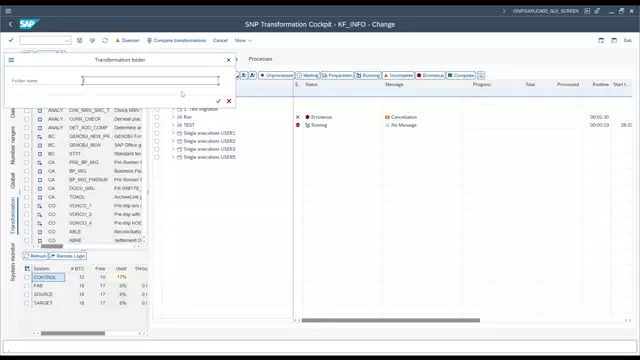This screenshot has width=640, height=360.
Task: Click the red stop icon in TEST row
Action: coord(298,125)
